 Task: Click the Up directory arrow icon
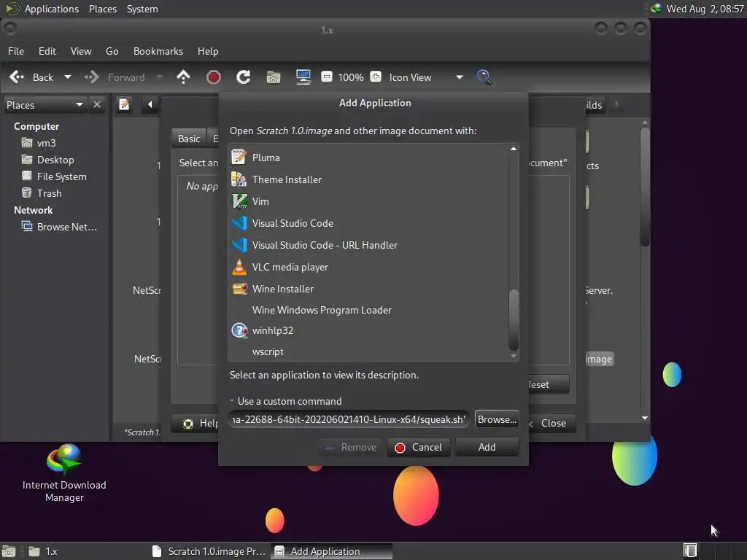point(183,77)
